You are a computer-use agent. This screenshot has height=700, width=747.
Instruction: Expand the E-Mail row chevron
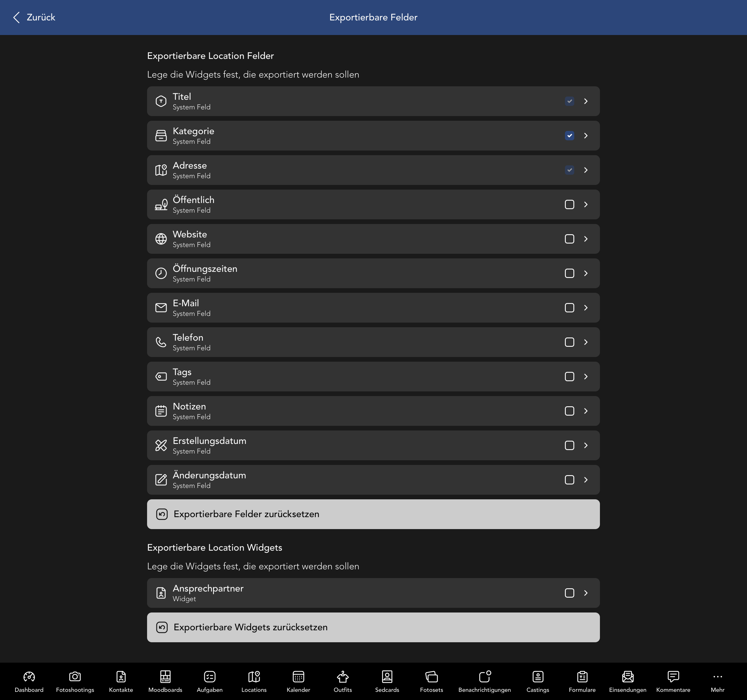(586, 308)
